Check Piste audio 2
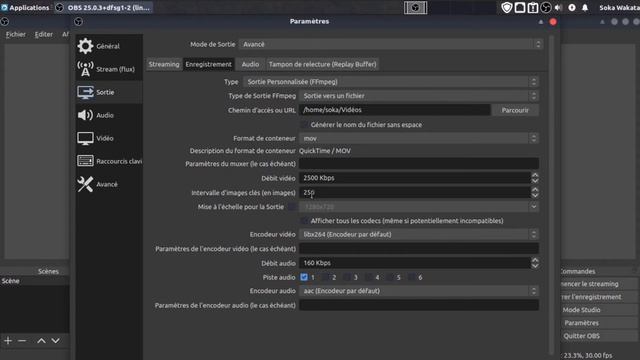Viewport: 640px width, 360px height. (x=325, y=277)
